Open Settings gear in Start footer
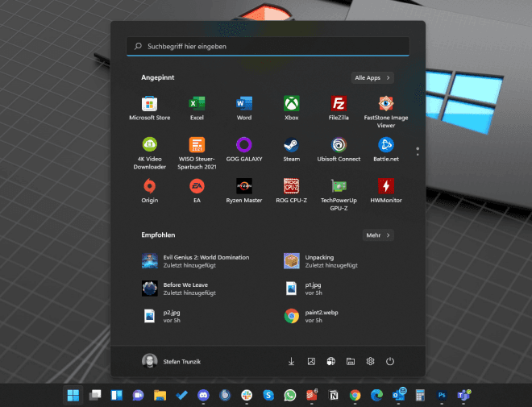Screen dimensions: 532x407 tap(370, 362)
